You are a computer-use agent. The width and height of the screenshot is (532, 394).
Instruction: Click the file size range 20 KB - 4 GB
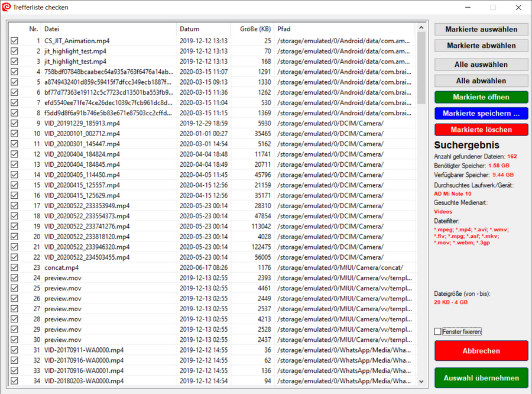click(450, 302)
